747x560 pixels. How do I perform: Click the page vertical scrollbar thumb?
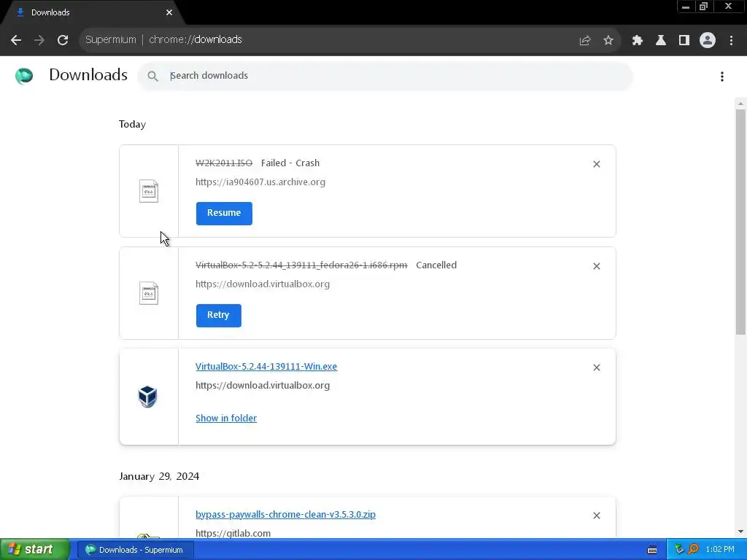click(740, 222)
